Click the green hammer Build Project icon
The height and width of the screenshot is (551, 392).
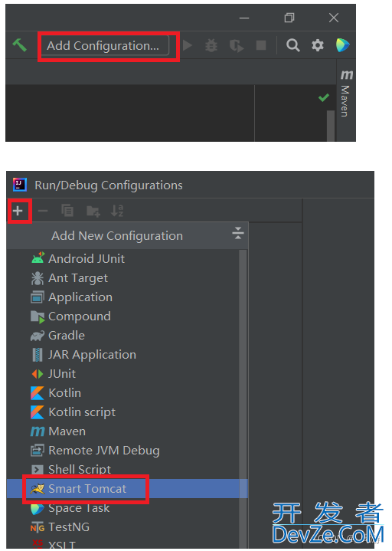(x=20, y=45)
